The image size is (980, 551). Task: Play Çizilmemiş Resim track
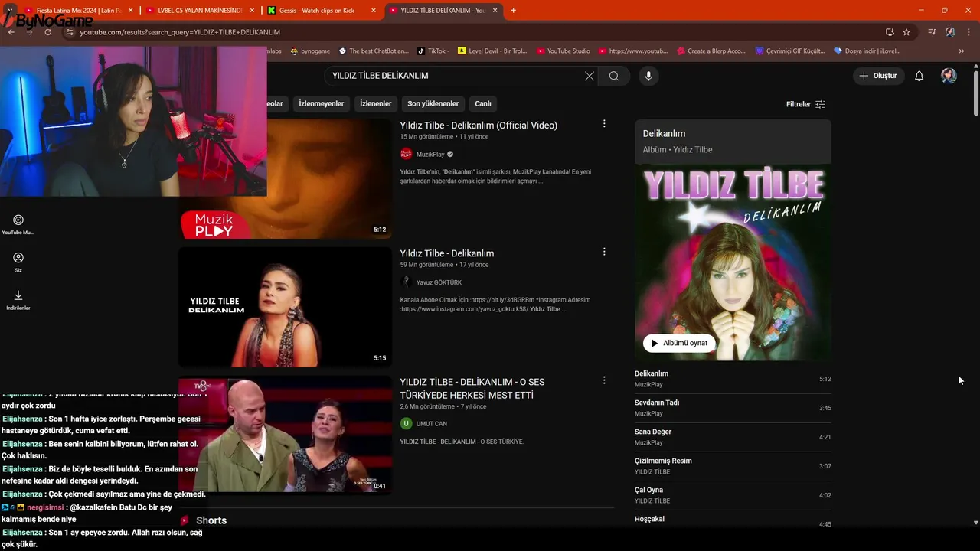click(x=733, y=466)
